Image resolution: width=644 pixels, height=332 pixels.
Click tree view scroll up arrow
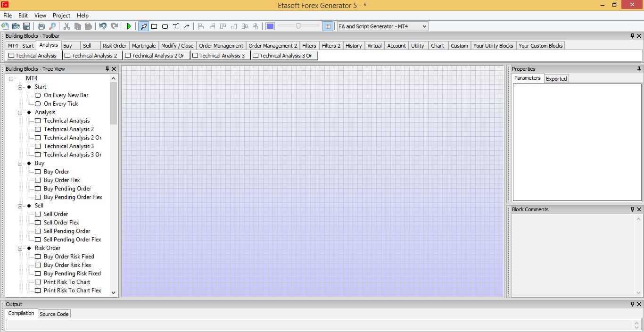(113, 78)
